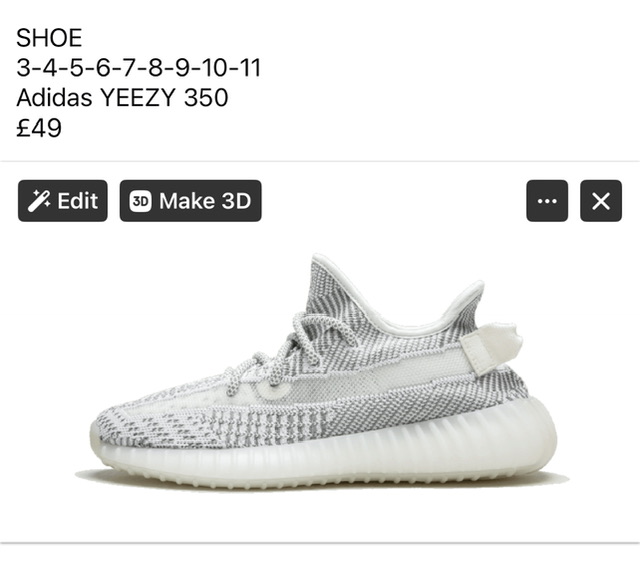Click the 3D badge icon
Image resolution: width=640 pixels, height=575 pixels.
pos(140,201)
